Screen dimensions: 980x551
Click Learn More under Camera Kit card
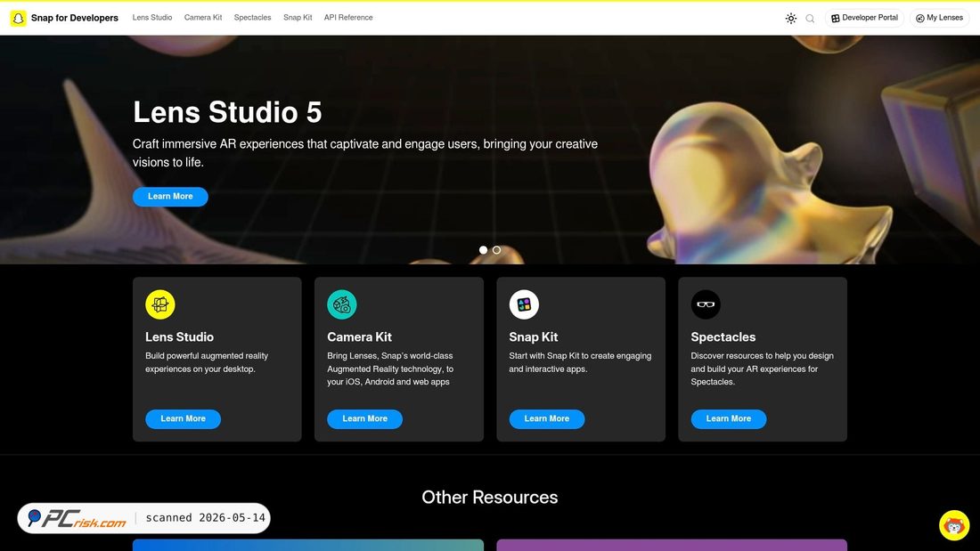tap(365, 418)
